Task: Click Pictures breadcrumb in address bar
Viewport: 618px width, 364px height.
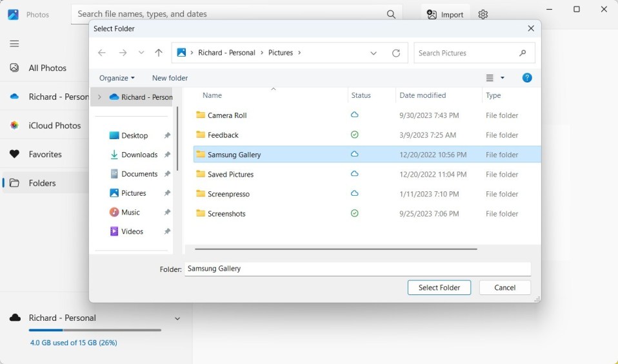Action: pyautogui.click(x=281, y=53)
